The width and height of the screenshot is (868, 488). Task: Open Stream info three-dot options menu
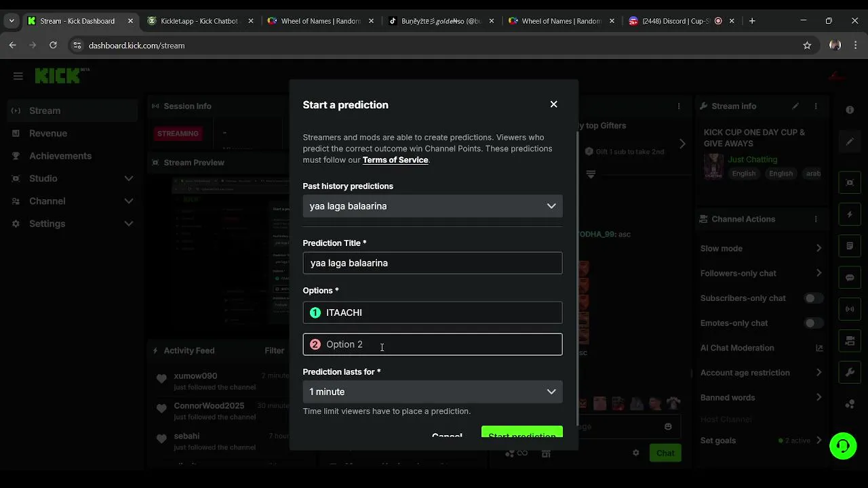coord(816,106)
